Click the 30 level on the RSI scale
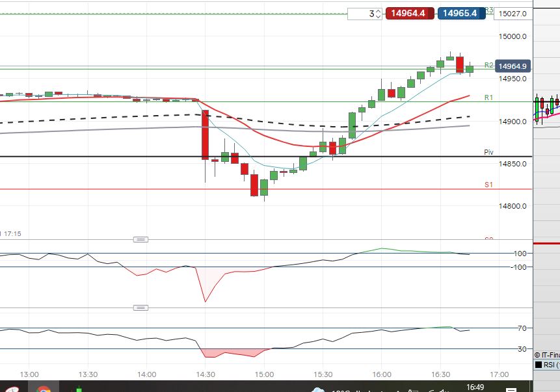560x392 pixels. [x=522, y=349]
